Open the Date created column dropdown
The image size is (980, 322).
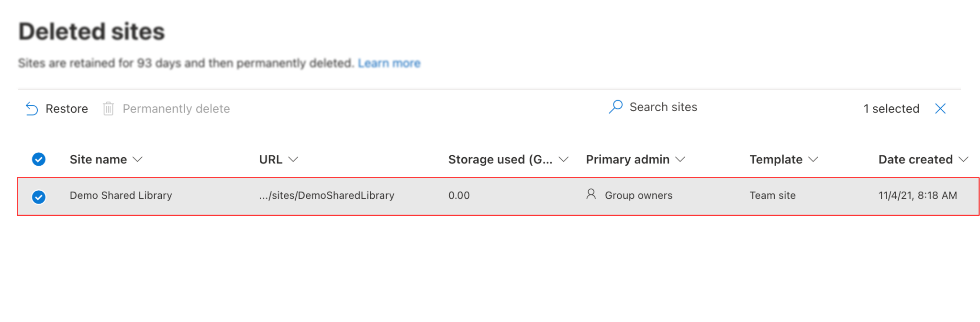(963, 160)
